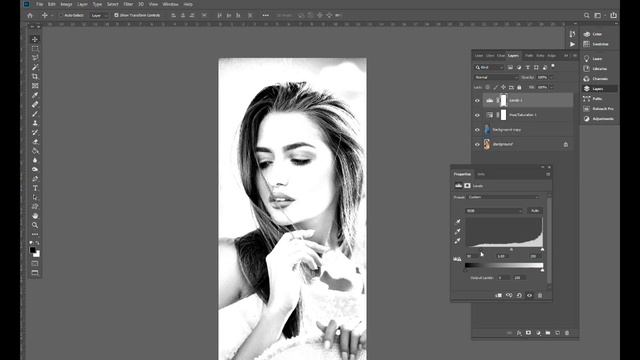Open the layer Opacity dropdown arrow
The width and height of the screenshot is (640, 360).
551,77
